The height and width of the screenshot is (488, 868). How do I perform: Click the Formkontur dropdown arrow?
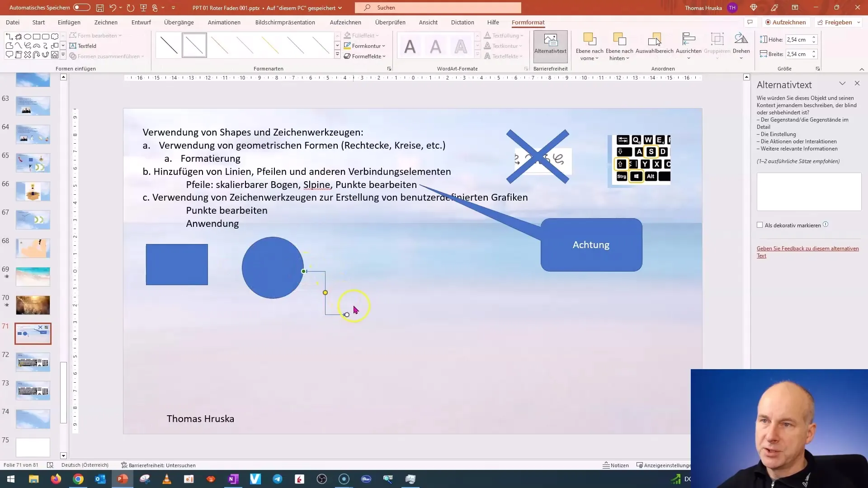385,45
